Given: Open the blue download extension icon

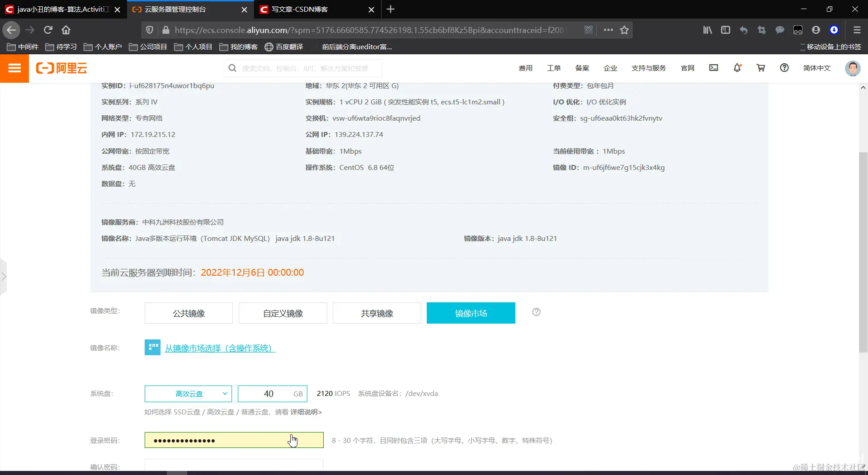Looking at the screenshot, I should pos(834,30).
